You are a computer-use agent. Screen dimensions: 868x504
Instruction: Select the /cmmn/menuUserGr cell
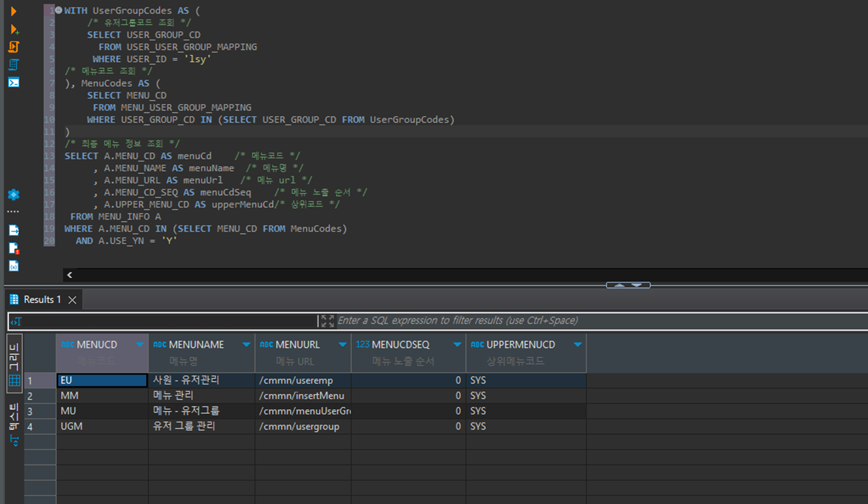pos(303,411)
